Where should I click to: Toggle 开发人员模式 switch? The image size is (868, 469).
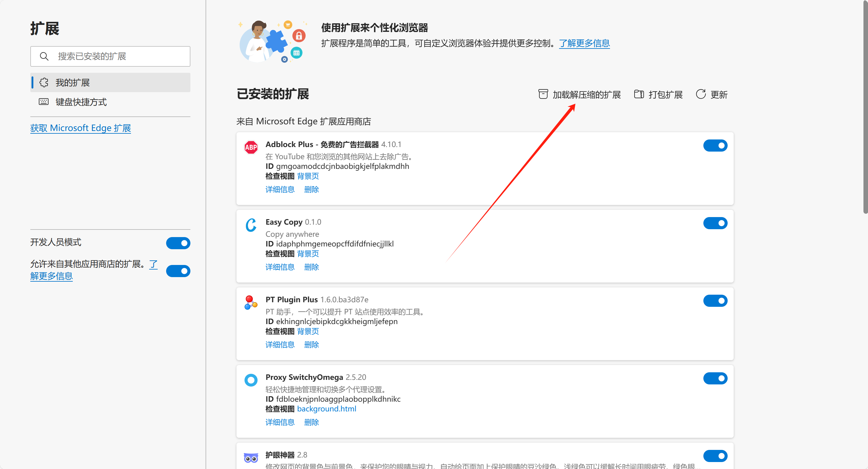(178, 243)
